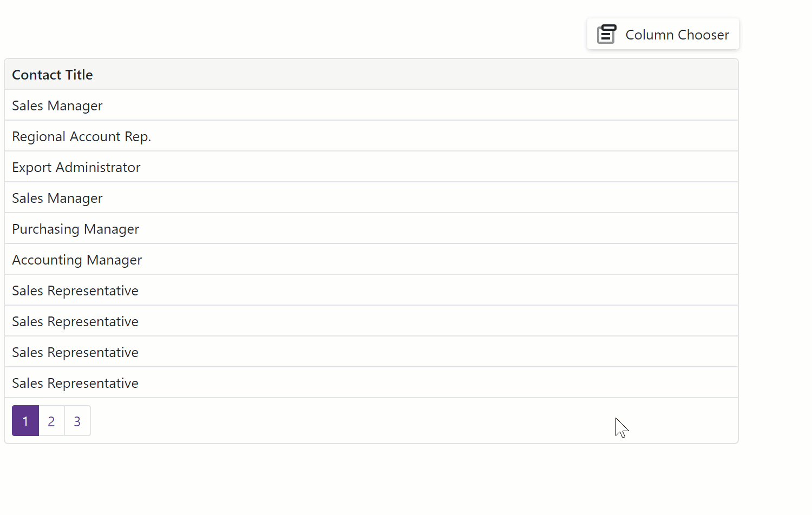Screen dimensions: 812x515
Task: Click the 'Column Chooser' text label
Action: coord(677,35)
